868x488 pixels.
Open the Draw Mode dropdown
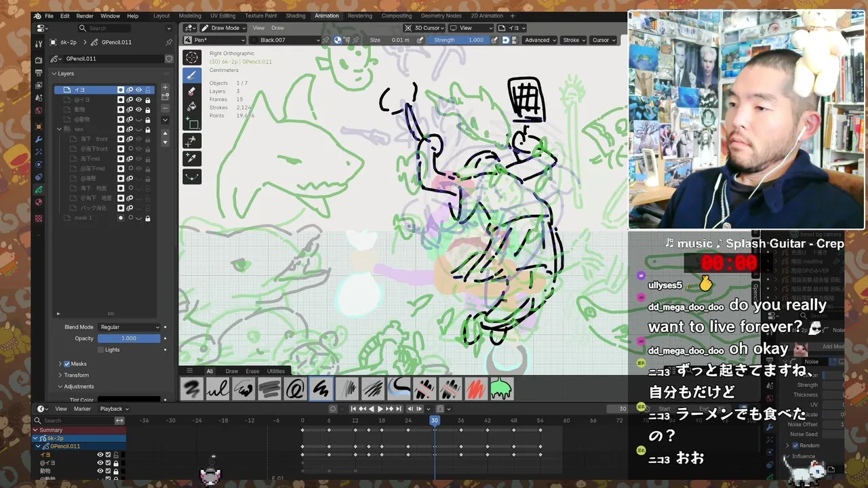click(x=222, y=28)
